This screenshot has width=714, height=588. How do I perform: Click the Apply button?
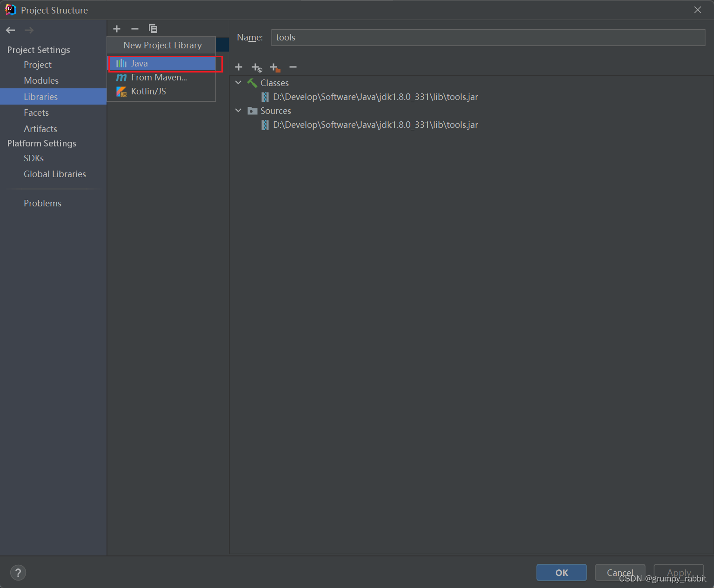pyautogui.click(x=679, y=573)
